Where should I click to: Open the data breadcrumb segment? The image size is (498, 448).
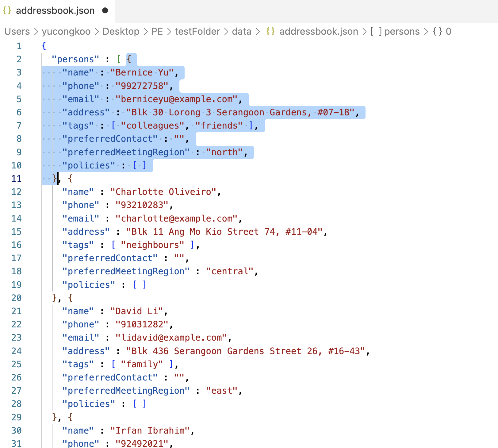242,32
